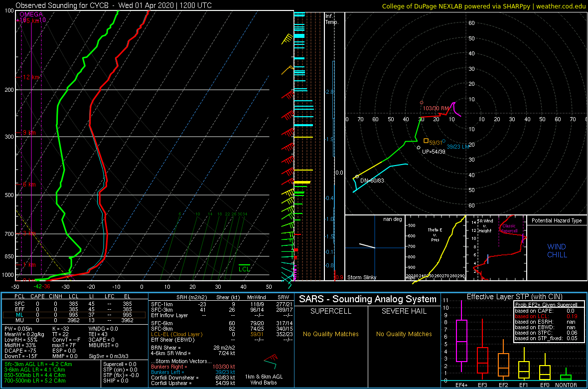
Task: Click the SHIP = 0.0 value
Action: 116,380
